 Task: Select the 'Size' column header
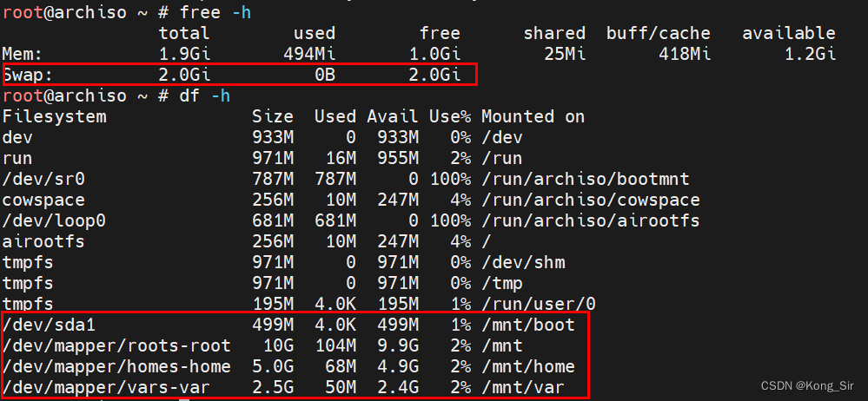(272, 116)
